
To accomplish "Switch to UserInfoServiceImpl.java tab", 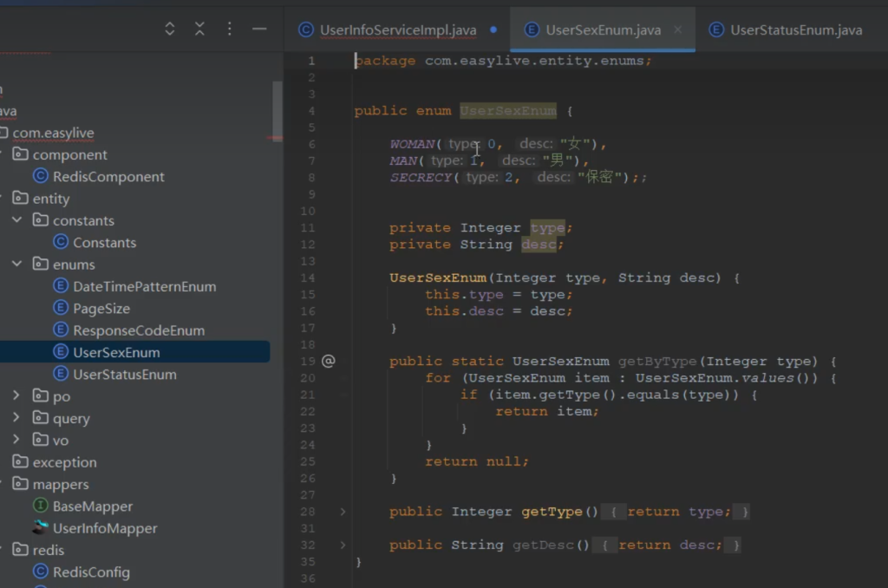I will coord(397,29).
